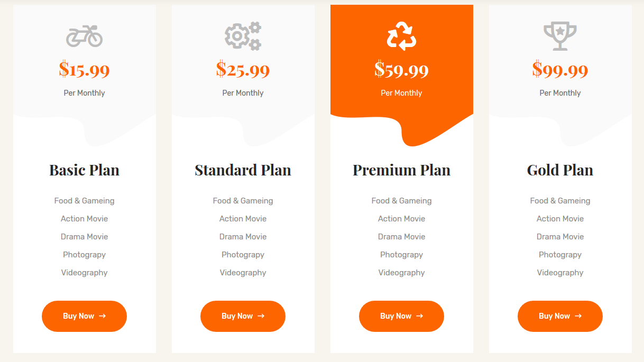The width and height of the screenshot is (644, 362).
Task: Click the trophy icon on Gold Plan
Action: click(x=560, y=36)
